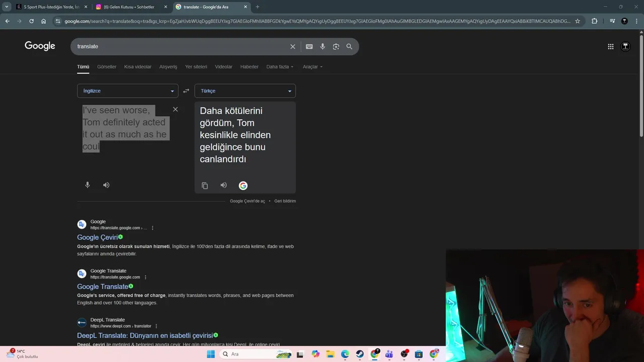Click the Geri bildirim link
644x362 pixels.
click(285, 201)
